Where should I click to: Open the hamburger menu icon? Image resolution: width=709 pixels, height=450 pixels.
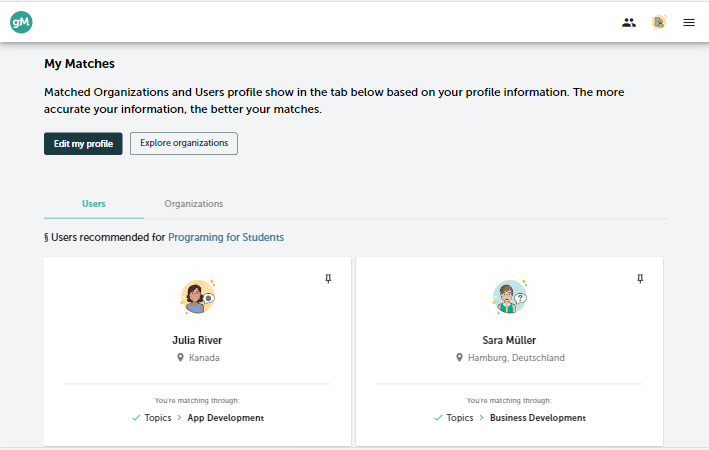pos(689,22)
